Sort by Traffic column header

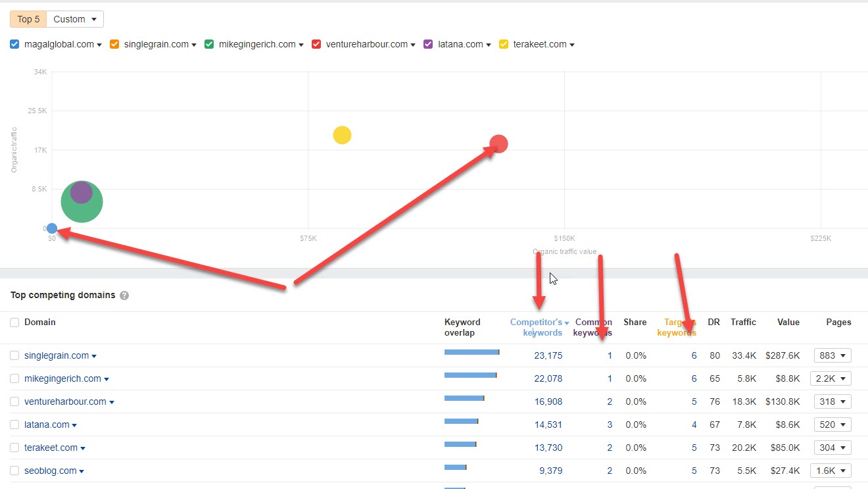743,322
